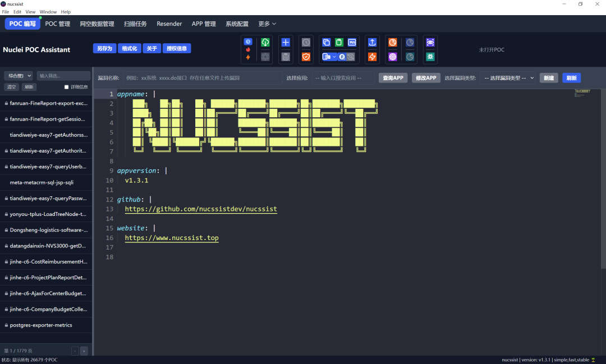Screen dimensions: 606x364
Task: Enable the 详细信息 checkbox
Action: pos(66,87)
